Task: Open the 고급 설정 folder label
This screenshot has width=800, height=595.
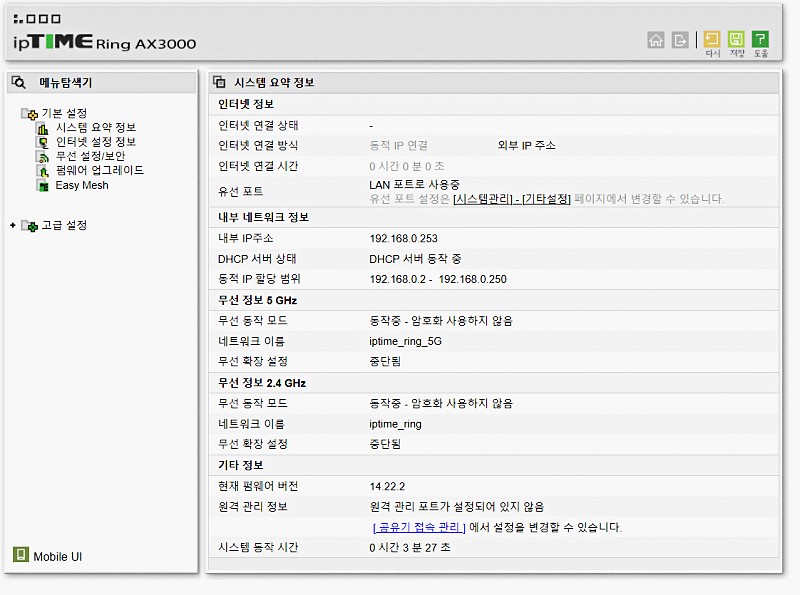Action: pos(64,226)
